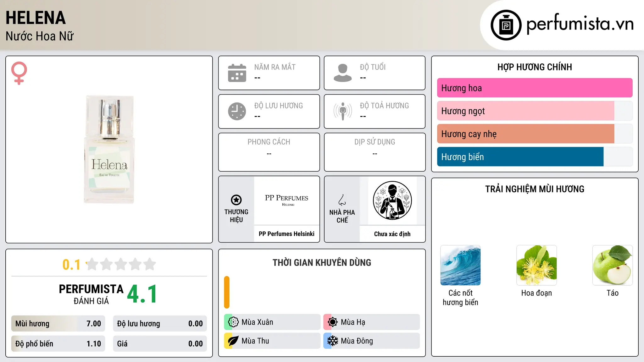644x362 pixels.
Task: Click the Độ phổ biến 1.10 score row
Action: tap(58, 344)
